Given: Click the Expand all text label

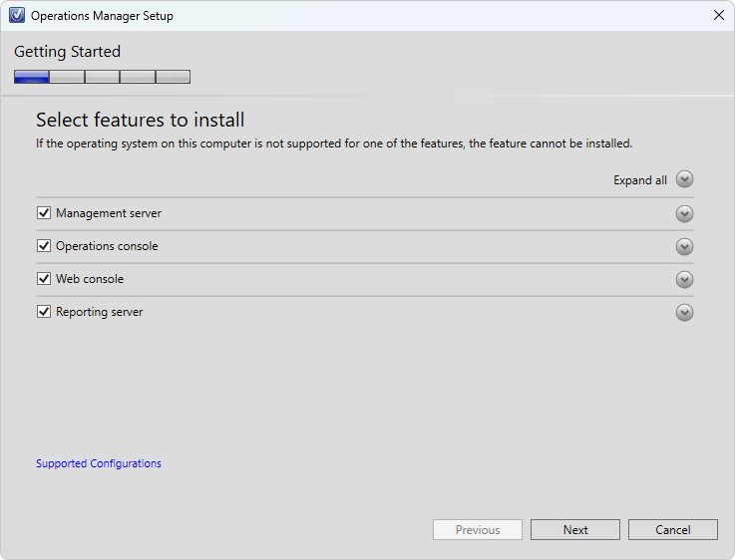Looking at the screenshot, I should [640, 180].
